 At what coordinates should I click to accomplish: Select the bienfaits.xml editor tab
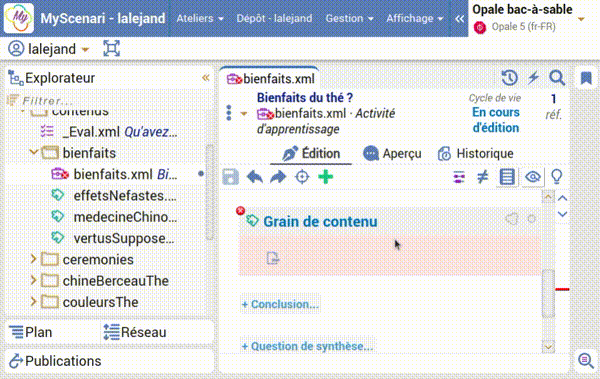point(270,79)
